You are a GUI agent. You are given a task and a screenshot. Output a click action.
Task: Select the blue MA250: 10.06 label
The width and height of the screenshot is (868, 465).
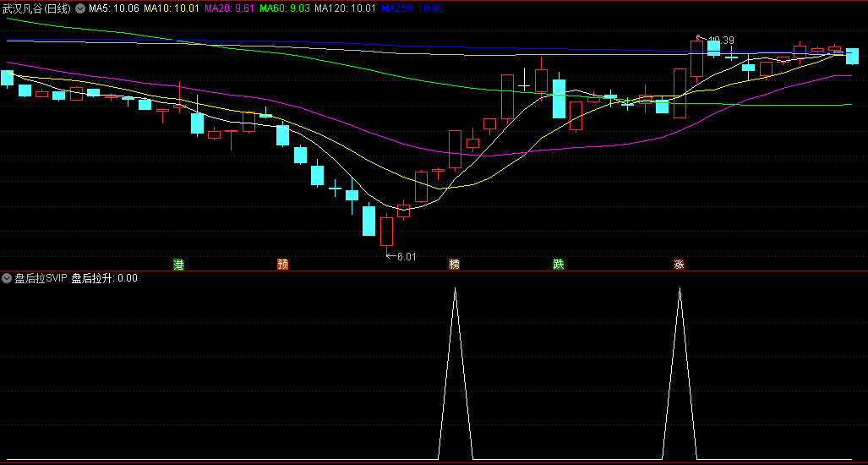point(412,8)
